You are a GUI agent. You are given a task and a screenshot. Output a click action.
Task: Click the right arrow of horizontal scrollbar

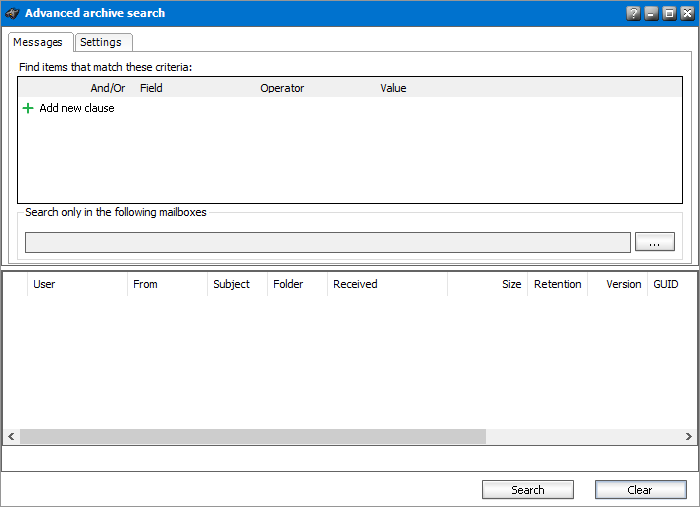click(x=689, y=436)
